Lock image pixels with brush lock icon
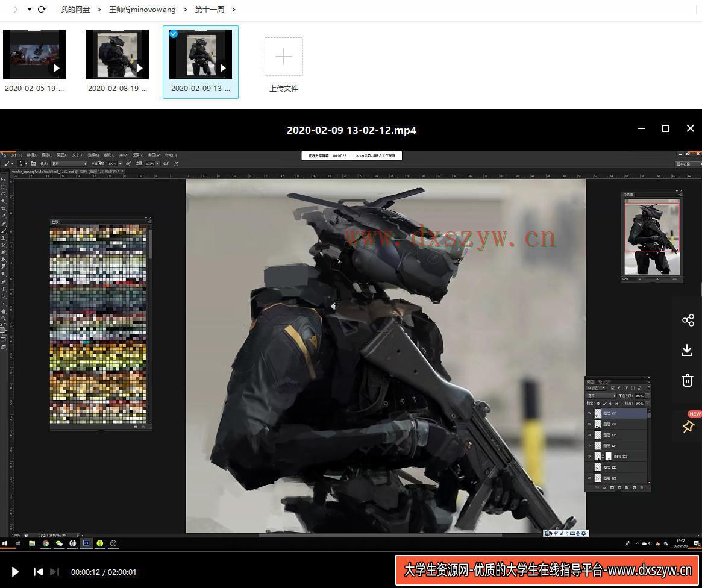 (604, 404)
